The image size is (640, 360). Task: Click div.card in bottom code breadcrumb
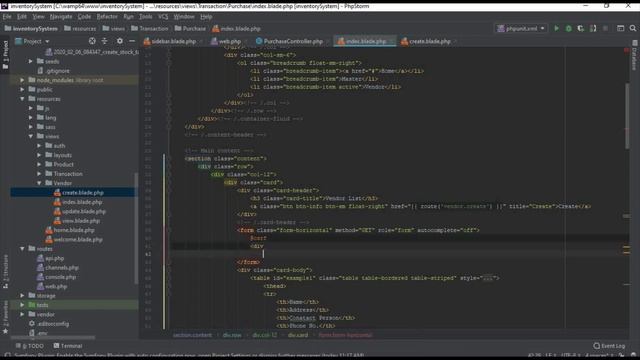[x=298, y=335]
